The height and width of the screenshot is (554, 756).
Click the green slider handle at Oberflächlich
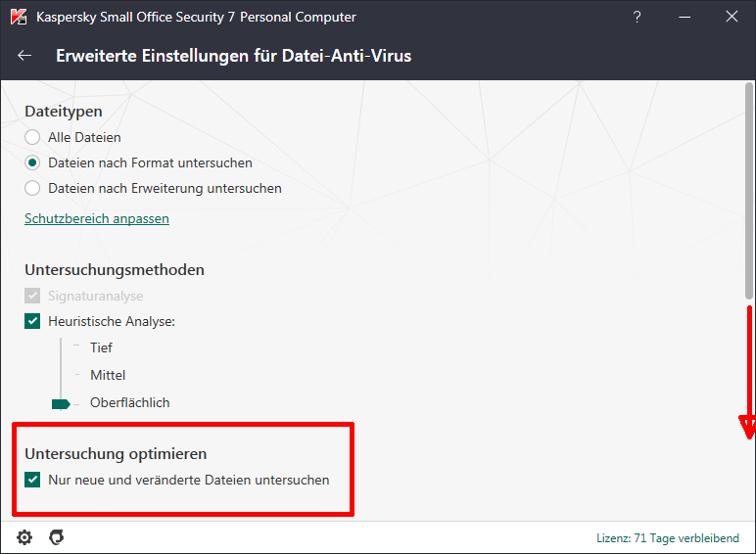(61, 403)
